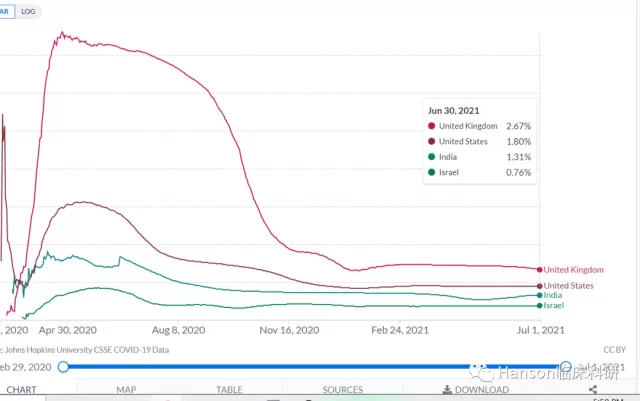Click the India endpoint dot
Screen dimensions: 640x401
[x=540, y=295]
